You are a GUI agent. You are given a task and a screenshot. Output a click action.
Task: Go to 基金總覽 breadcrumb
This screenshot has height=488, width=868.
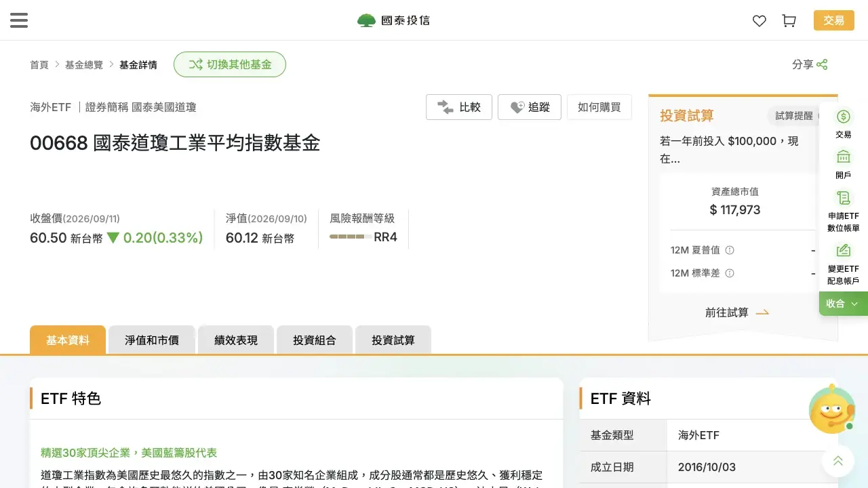click(84, 65)
